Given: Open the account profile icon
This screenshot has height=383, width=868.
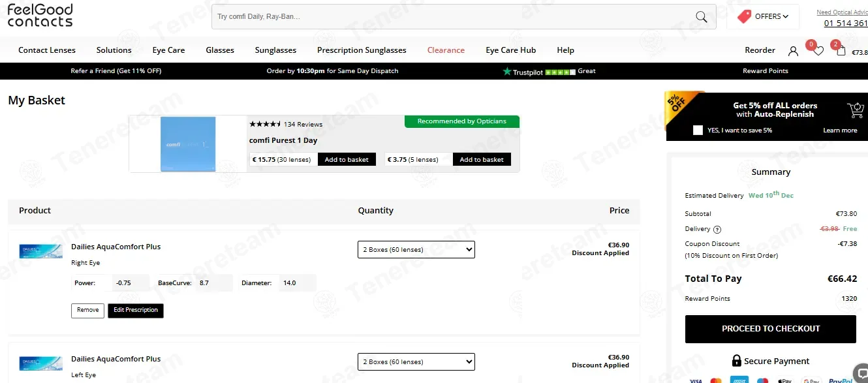Looking at the screenshot, I should click(x=793, y=50).
